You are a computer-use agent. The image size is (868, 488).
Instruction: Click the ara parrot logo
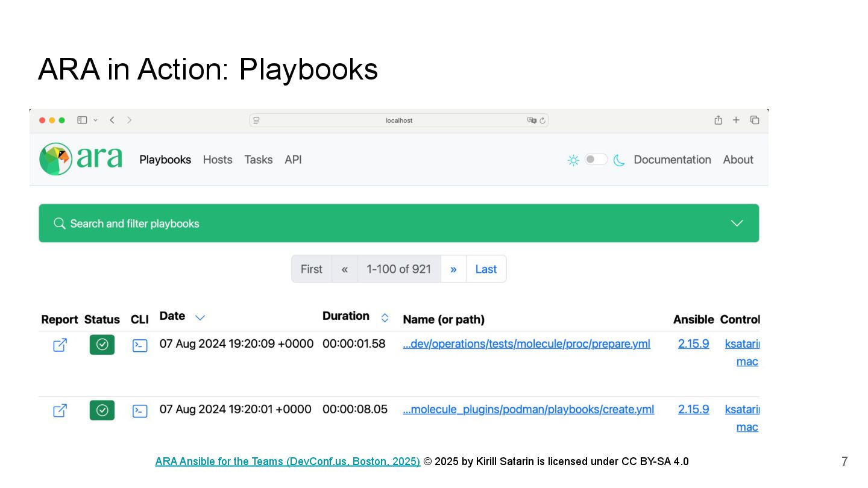(x=80, y=159)
